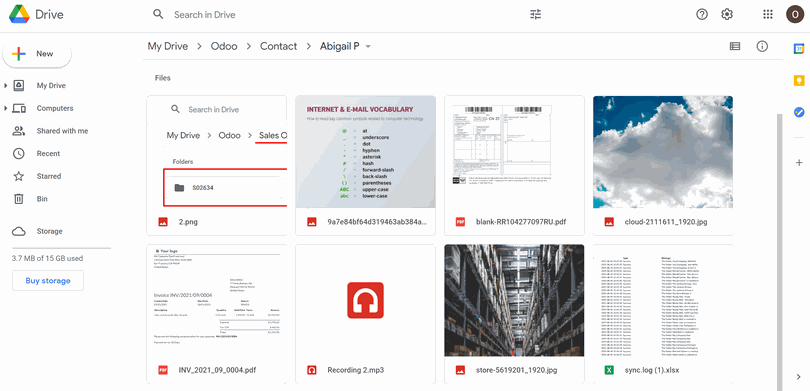The image size is (810, 391).
Task: Click the audio icon beside Recording 2.mp3
Action: (x=311, y=370)
